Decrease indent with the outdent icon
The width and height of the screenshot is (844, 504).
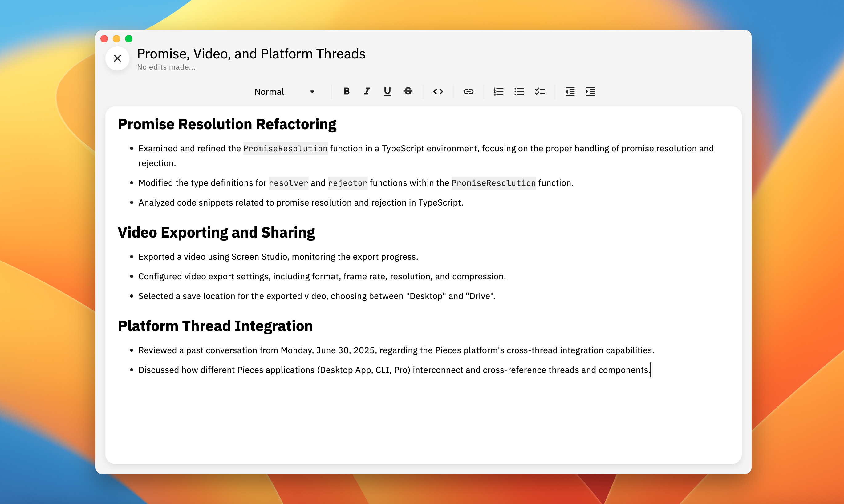(x=570, y=91)
